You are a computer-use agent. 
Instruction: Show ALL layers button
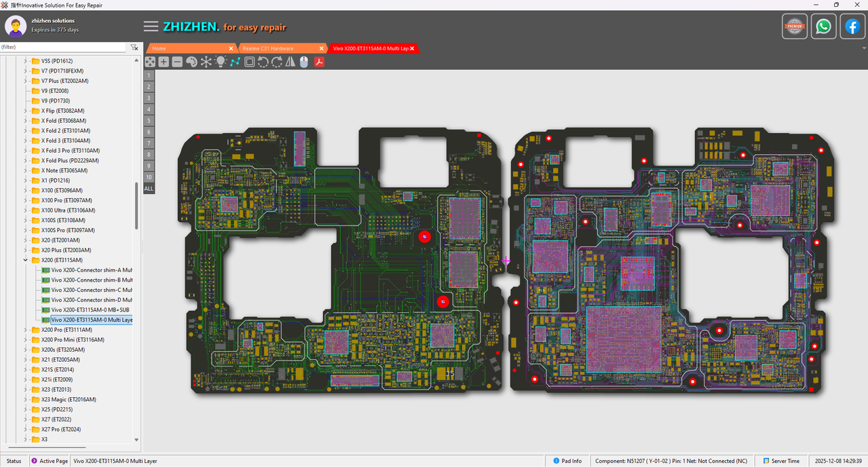point(149,188)
